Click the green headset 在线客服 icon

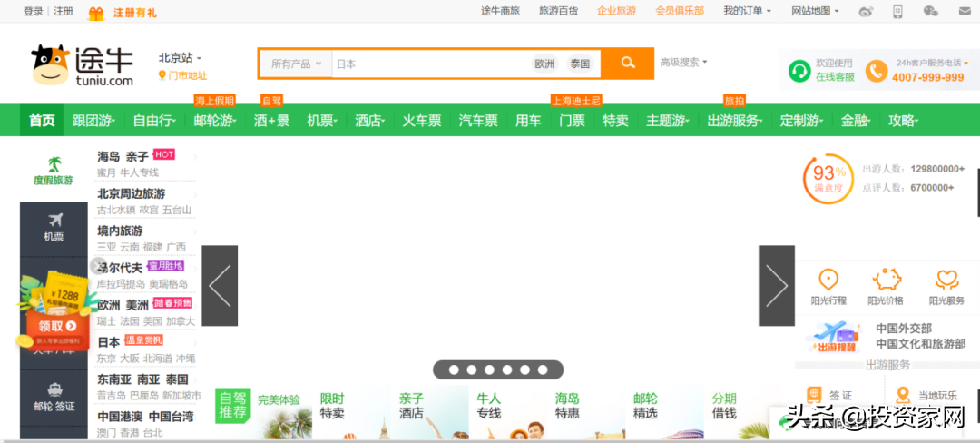coord(799,71)
